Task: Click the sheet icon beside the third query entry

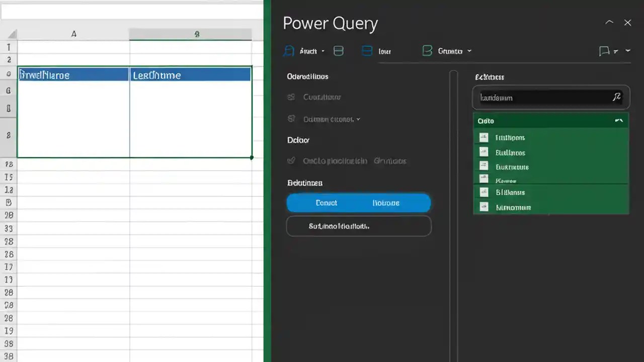Action: coord(484,167)
